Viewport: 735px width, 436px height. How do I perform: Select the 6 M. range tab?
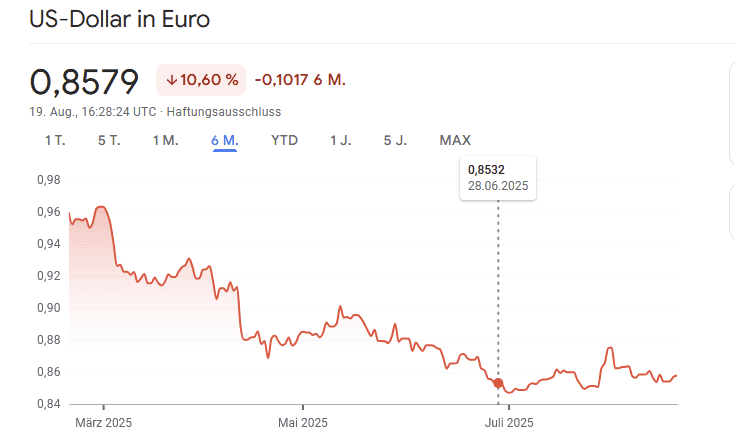click(x=224, y=140)
